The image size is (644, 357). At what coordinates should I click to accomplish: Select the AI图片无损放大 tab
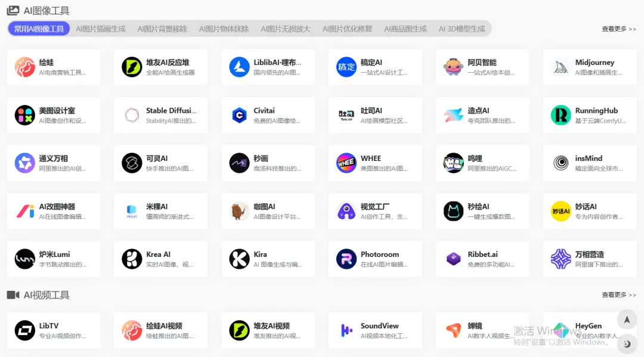[286, 29]
